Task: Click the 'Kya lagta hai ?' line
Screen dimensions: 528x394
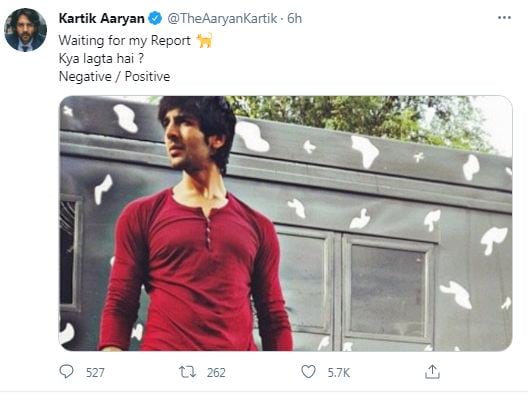Action: 101,59
